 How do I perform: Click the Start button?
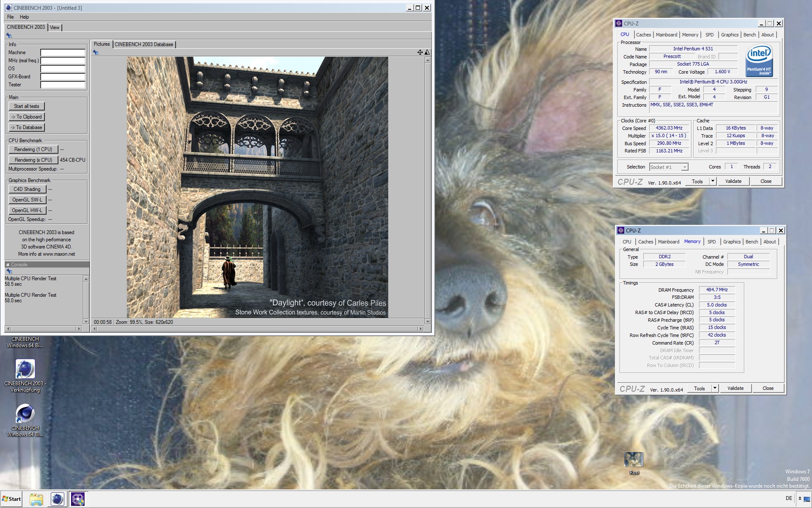coord(11,499)
